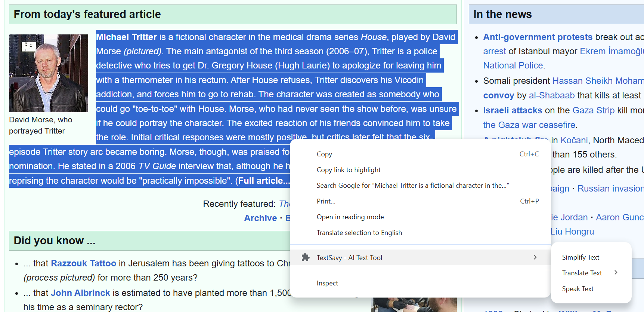Open the Razzouk Tattoo link
The width and height of the screenshot is (644, 312).
point(83,263)
